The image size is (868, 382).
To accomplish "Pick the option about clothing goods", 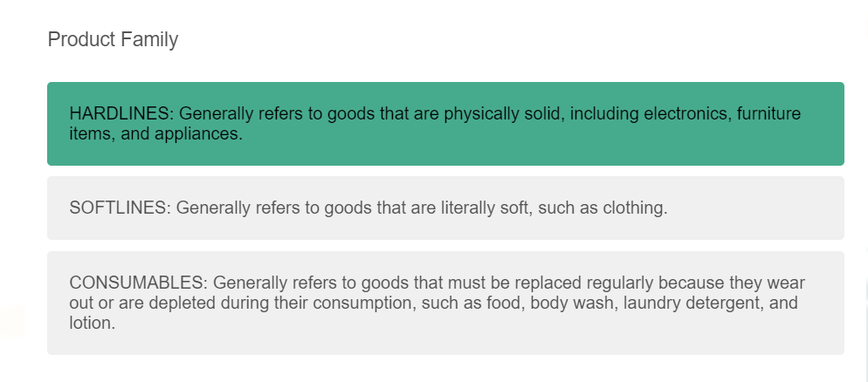I will (445, 208).
